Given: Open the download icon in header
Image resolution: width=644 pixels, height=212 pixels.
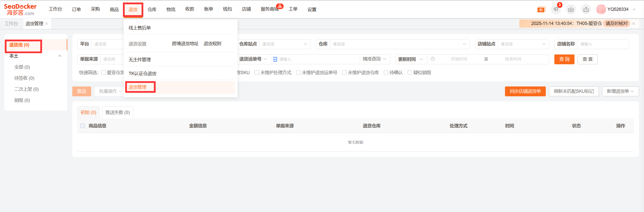Looking at the screenshot, I should [571, 10].
